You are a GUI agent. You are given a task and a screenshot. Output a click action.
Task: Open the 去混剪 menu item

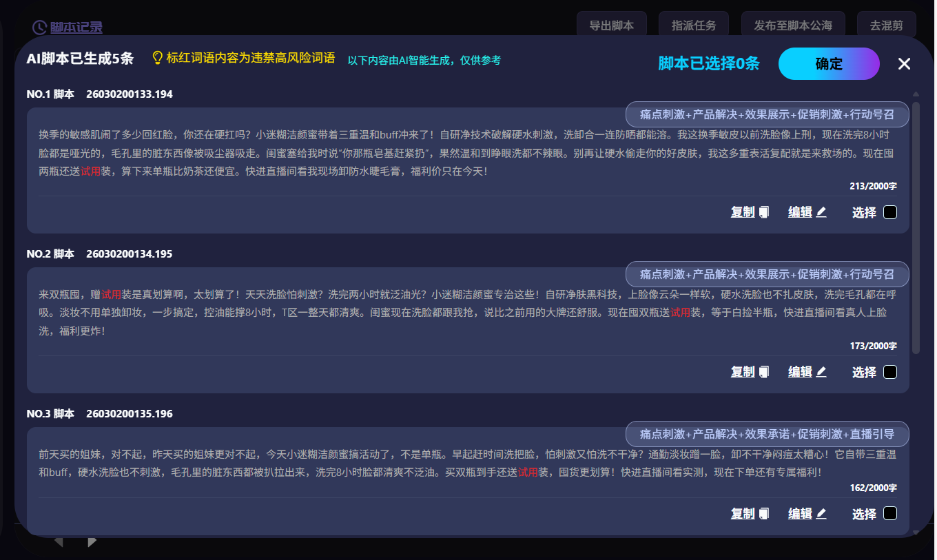[x=887, y=23]
